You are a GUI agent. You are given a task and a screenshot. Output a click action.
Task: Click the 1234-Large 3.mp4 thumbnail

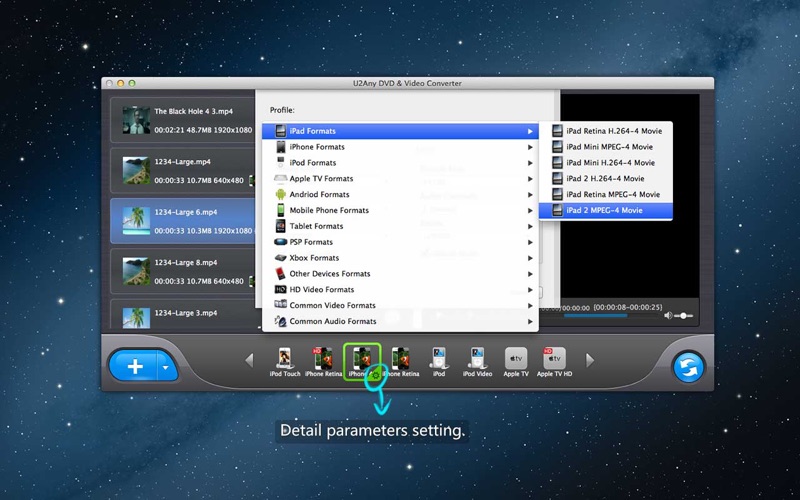[x=136, y=318]
